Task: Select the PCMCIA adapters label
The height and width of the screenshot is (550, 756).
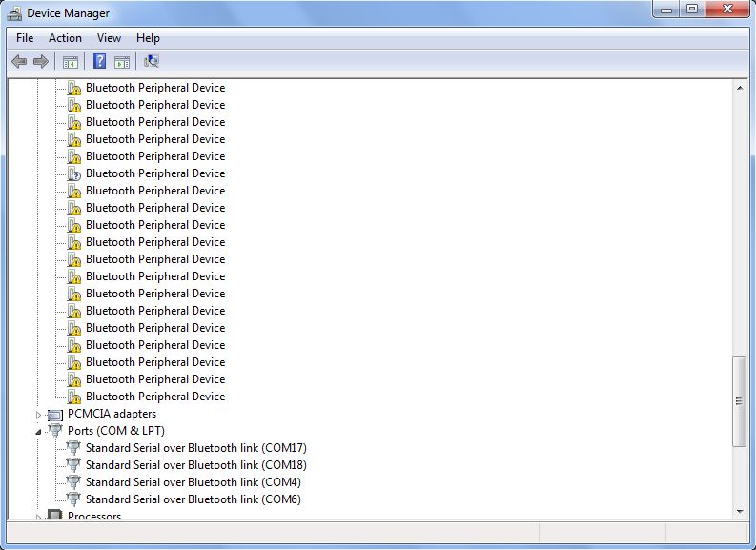Action: pyautogui.click(x=112, y=414)
